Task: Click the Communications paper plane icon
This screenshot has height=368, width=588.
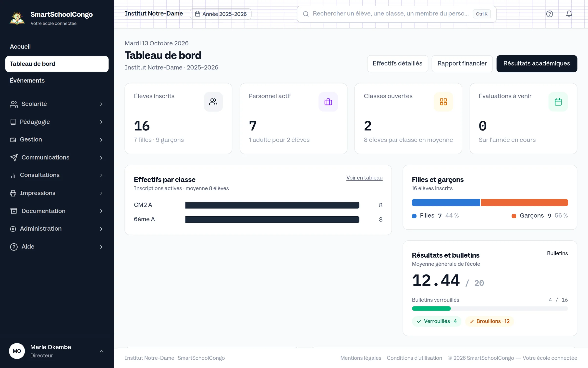Action: [14, 158]
